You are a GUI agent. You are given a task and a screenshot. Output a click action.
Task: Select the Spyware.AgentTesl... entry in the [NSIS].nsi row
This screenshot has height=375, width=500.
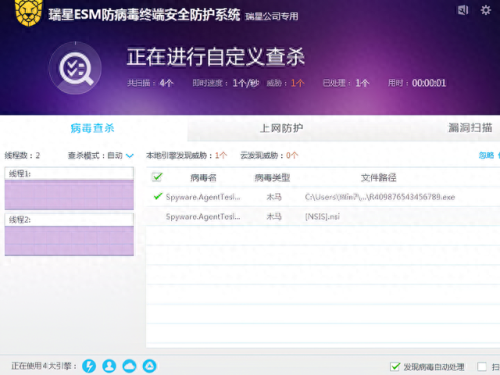tap(203, 217)
